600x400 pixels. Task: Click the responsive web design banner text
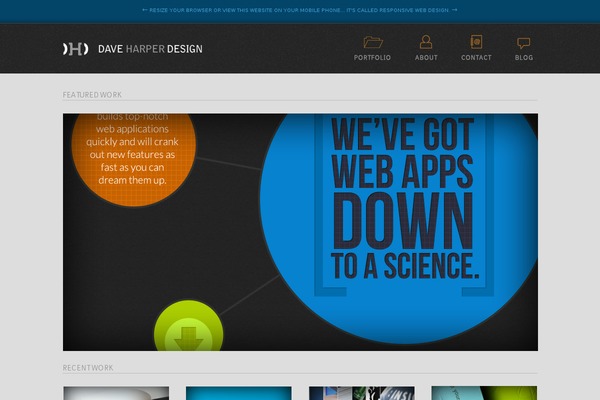[300, 10]
